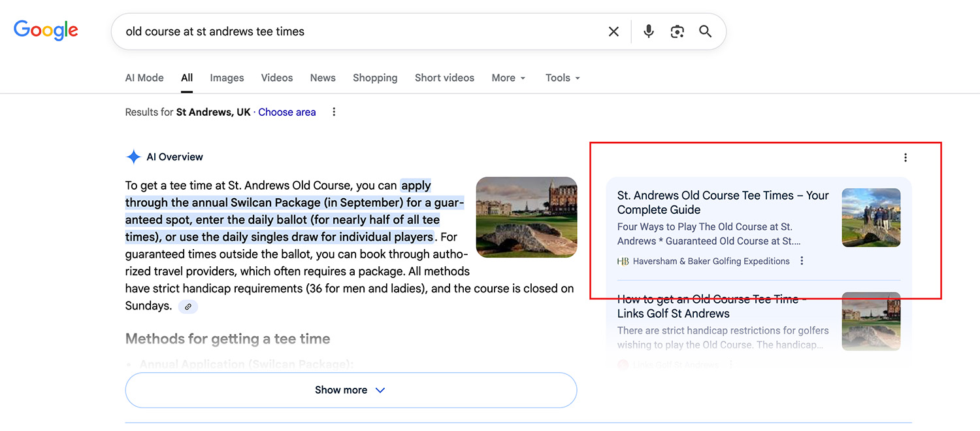Image resolution: width=980 pixels, height=431 pixels.
Task: Click the AI Overview link chip icon
Action: 188,306
